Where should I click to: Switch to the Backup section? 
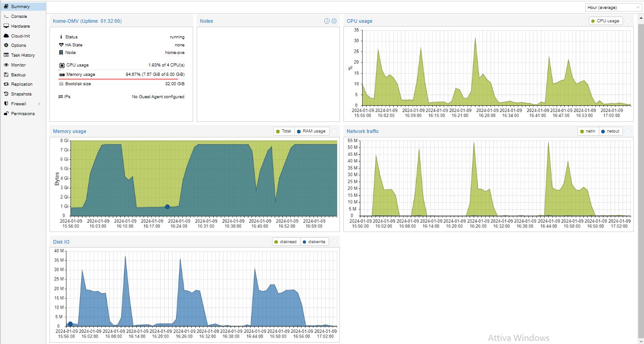point(23,75)
